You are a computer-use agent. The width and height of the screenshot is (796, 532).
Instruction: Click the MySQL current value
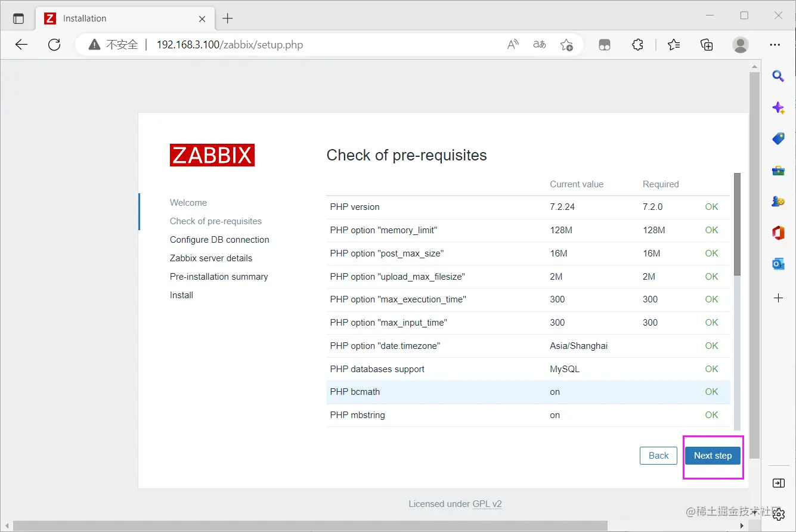pyautogui.click(x=565, y=369)
